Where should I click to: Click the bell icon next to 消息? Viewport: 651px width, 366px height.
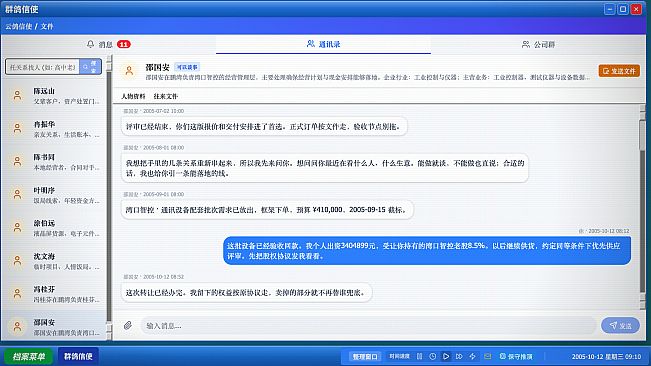coord(91,44)
